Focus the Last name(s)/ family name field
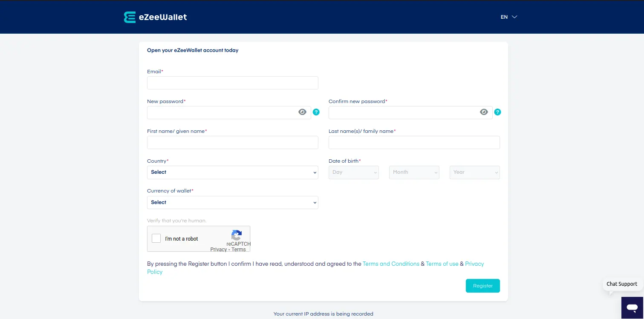 [414, 143]
